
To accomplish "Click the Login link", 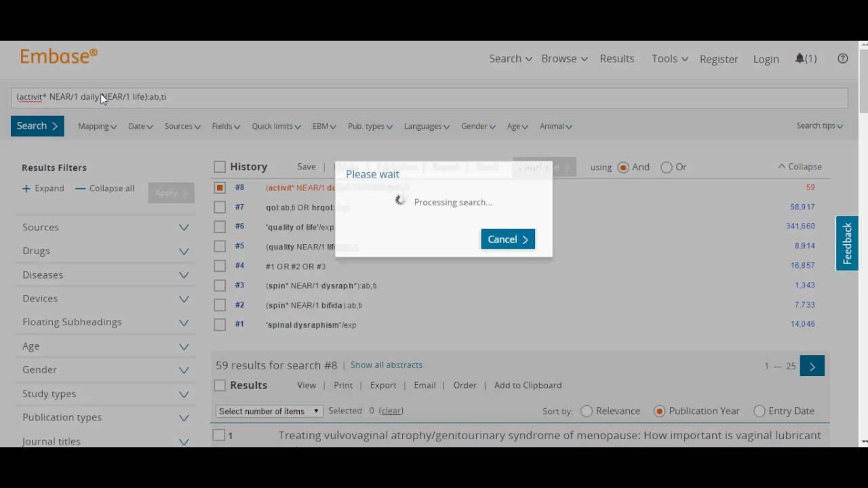I will click(x=766, y=59).
